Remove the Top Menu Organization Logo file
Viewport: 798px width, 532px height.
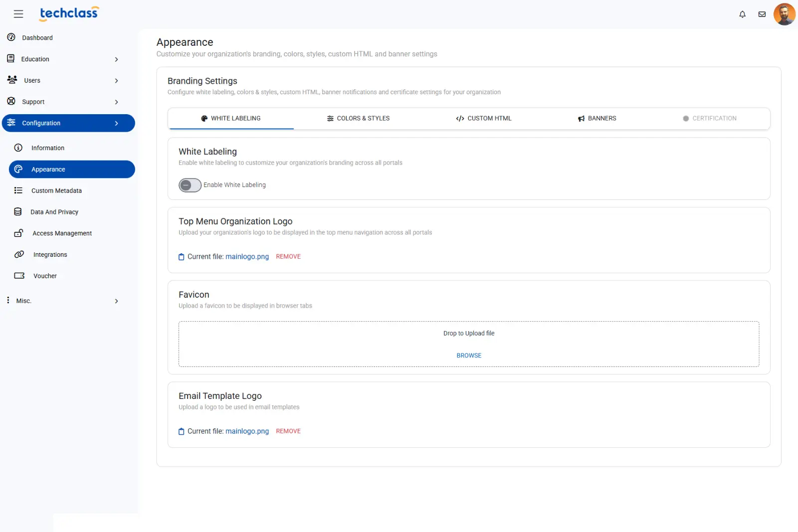[x=288, y=257]
